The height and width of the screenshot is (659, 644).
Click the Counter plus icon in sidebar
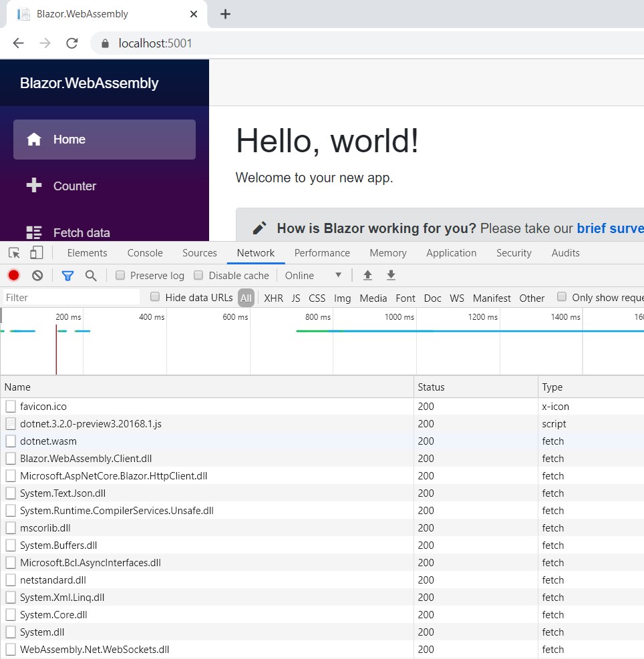pos(34,186)
